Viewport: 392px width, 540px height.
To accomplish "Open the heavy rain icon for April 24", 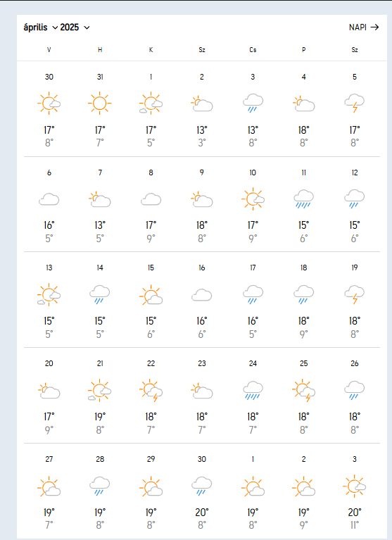I will 253,390.
